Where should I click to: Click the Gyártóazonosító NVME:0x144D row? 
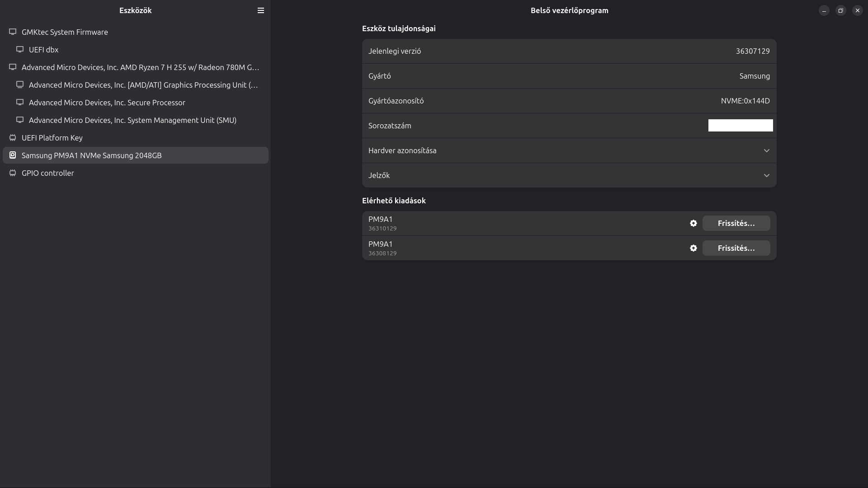[569, 101]
